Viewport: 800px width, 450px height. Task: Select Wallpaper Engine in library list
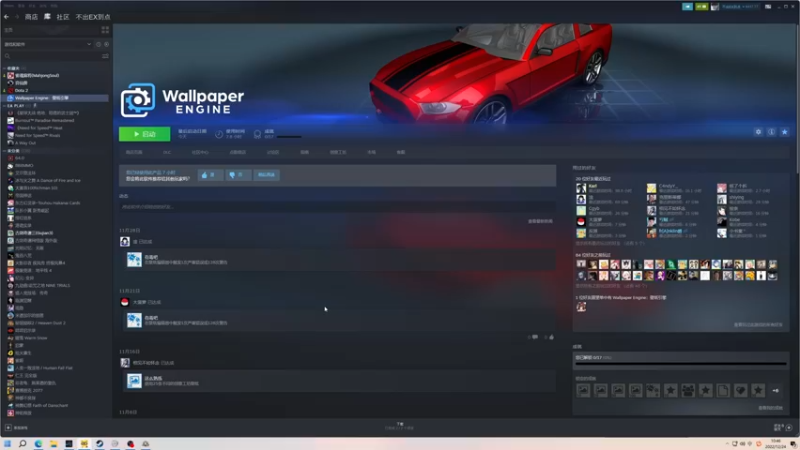coord(55,98)
